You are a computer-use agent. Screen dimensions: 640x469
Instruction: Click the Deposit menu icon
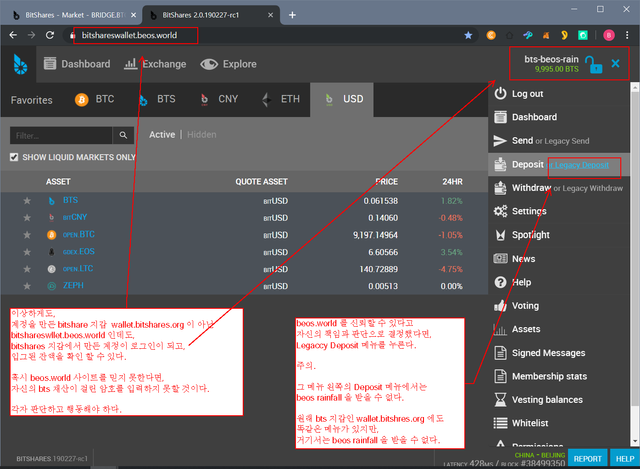(x=500, y=164)
